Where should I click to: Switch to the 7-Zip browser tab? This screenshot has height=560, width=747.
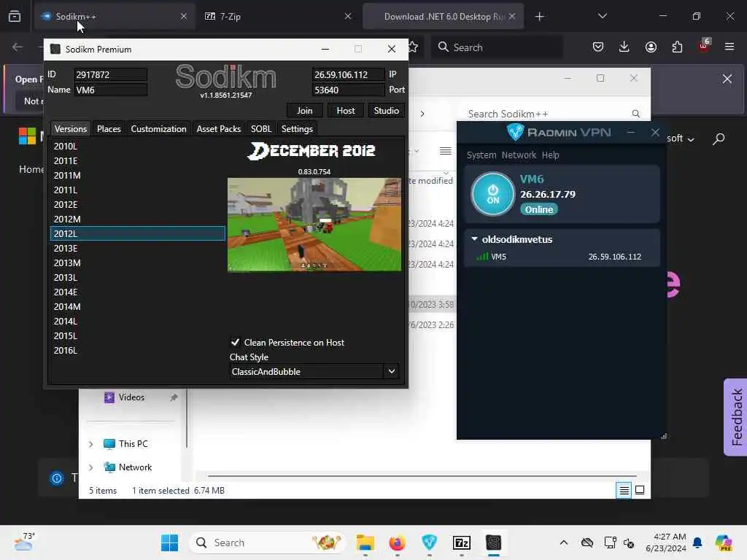tap(278, 16)
